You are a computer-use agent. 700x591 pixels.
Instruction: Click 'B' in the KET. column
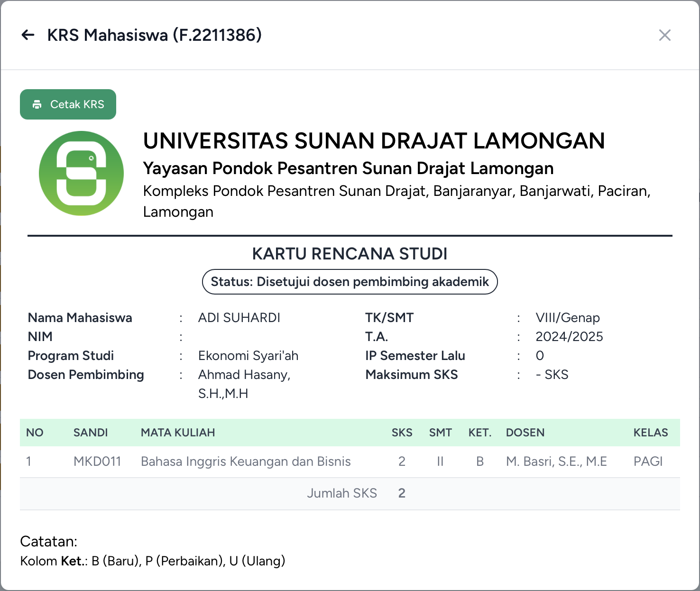pos(480,462)
